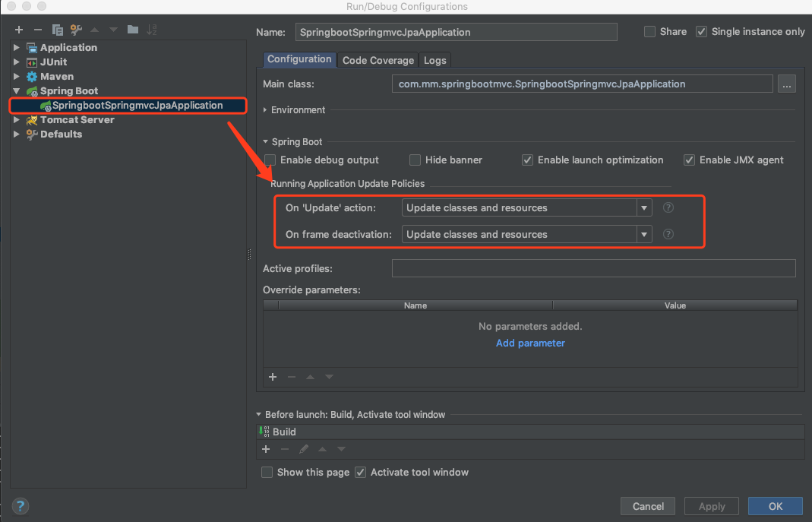Open the On frame deactivation dropdown
The image size is (812, 522).
[x=643, y=234]
